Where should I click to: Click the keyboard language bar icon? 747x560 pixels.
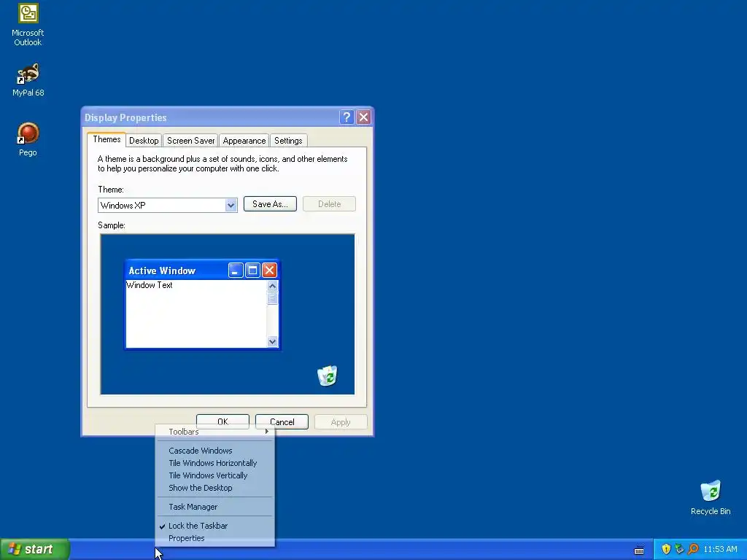pyautogui.click(x=639, y=550)
